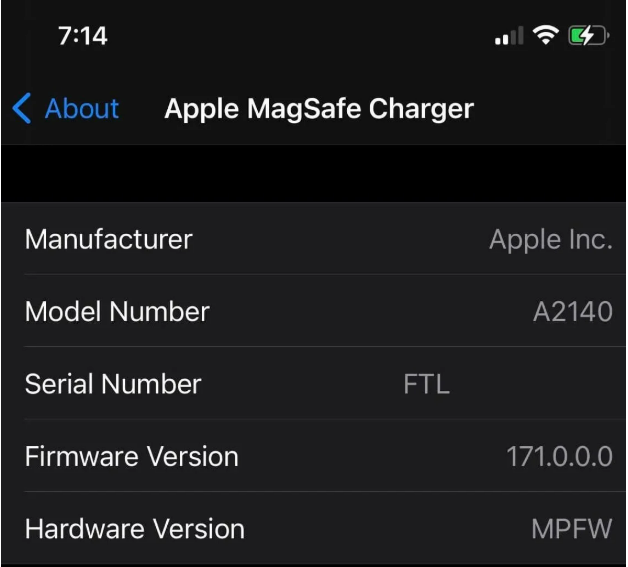The width and height of the screenshot is (628, 567).
Task: Tap the back chevron arrow icon
Action: (22, 108)
